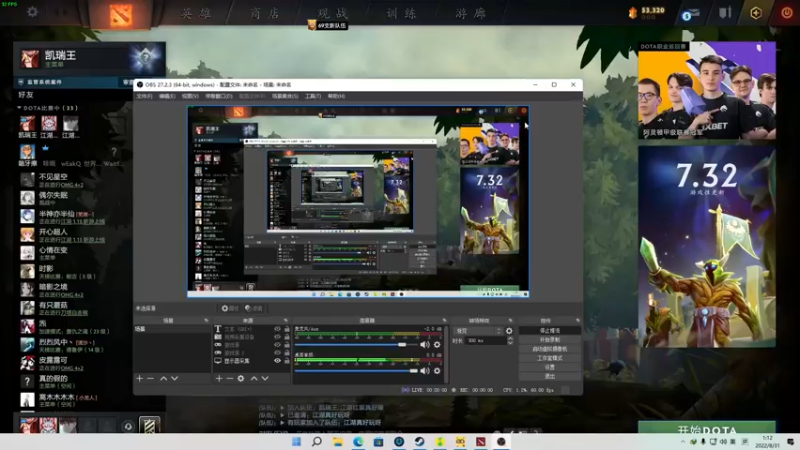Click 启动虚拟摄像机 button

click(x=549, y=349)
